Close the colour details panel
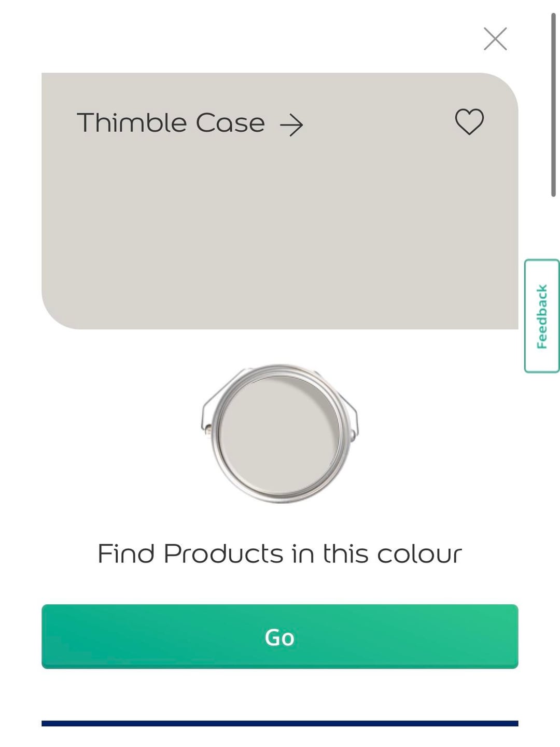Image resolution: width=560 pixels, height=747 pixels. (x=495, y=39)
